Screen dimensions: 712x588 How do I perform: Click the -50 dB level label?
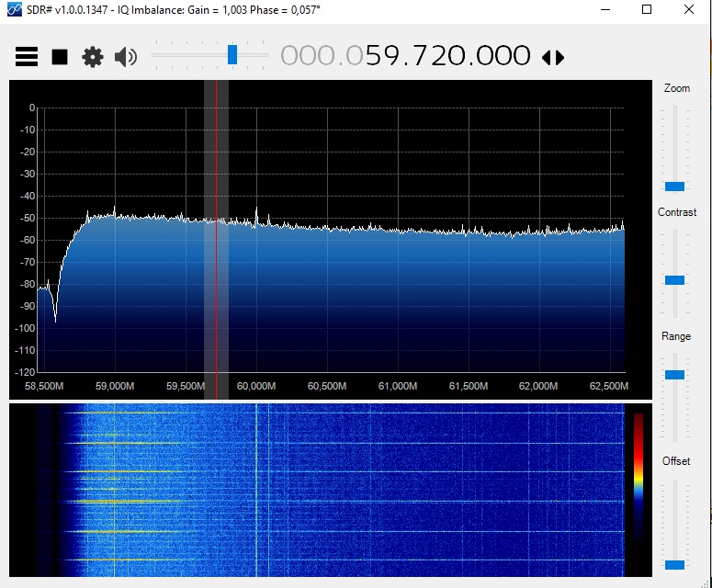(28, 218)
